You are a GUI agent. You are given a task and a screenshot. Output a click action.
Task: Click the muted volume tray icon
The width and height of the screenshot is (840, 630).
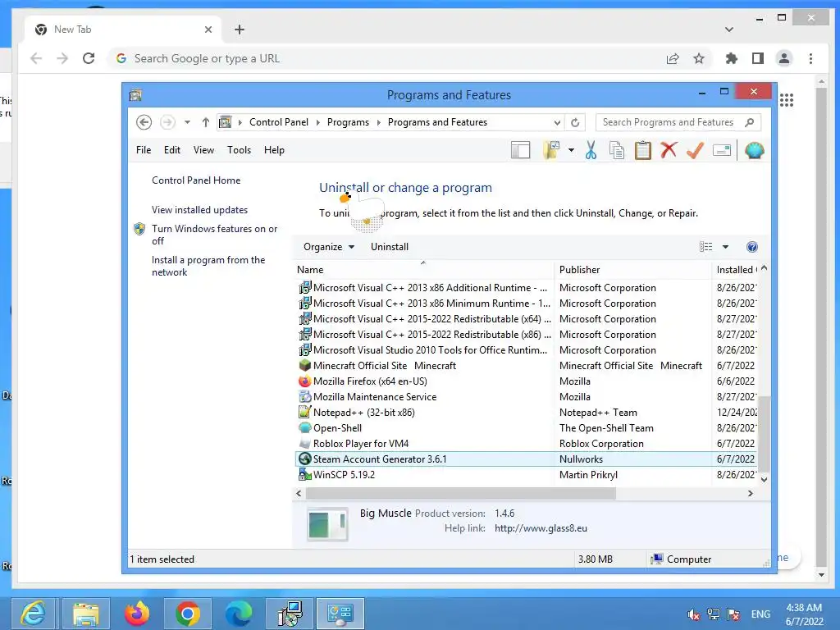(x=694, y=614)
